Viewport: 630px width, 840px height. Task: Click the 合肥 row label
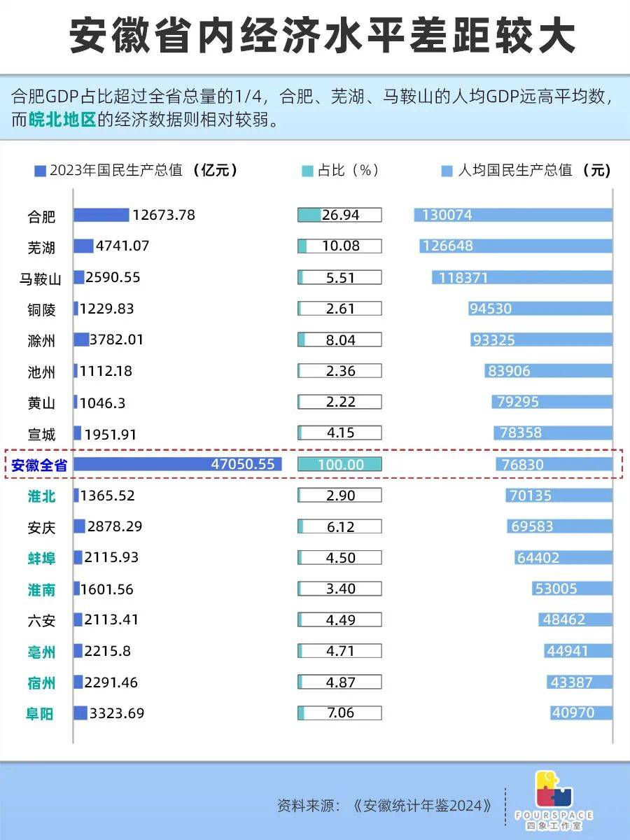41,216
